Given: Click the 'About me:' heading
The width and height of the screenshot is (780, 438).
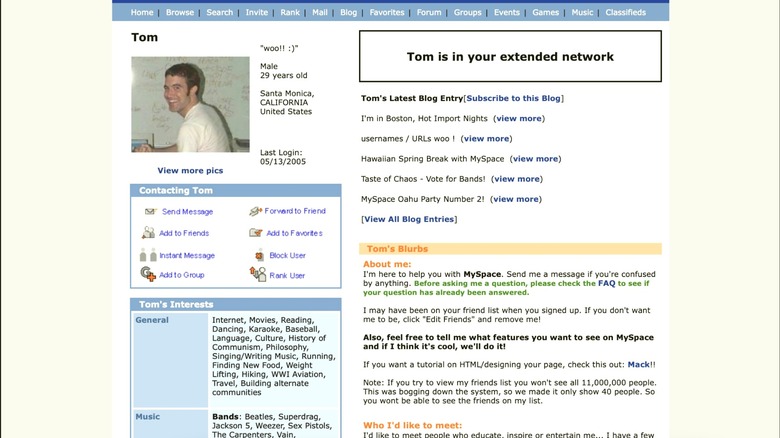Looking at the screenshot, I should [387, 264].
